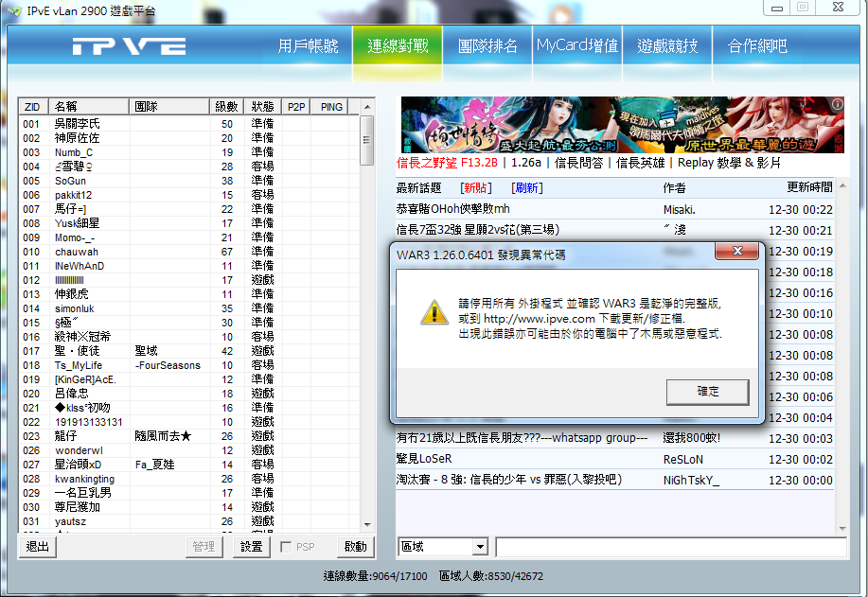
Task: Click the 啟動 button
Action: coord(355,547)
